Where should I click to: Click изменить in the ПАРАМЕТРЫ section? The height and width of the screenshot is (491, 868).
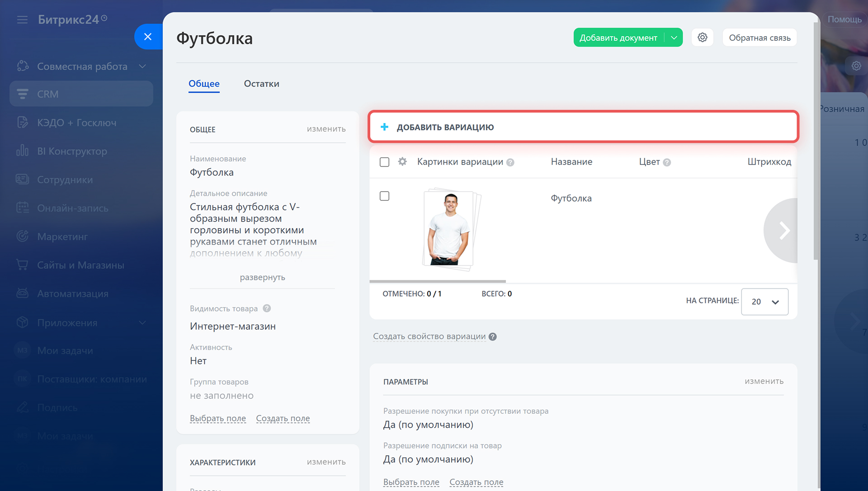click(x=764, y=381)
